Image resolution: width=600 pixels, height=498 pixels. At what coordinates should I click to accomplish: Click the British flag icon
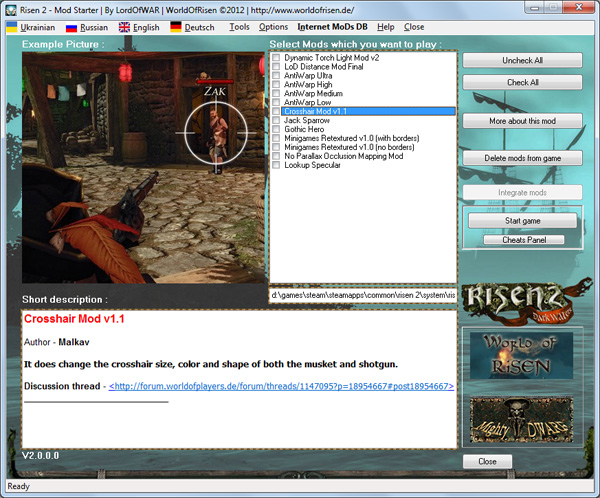[x=124, y=27]
